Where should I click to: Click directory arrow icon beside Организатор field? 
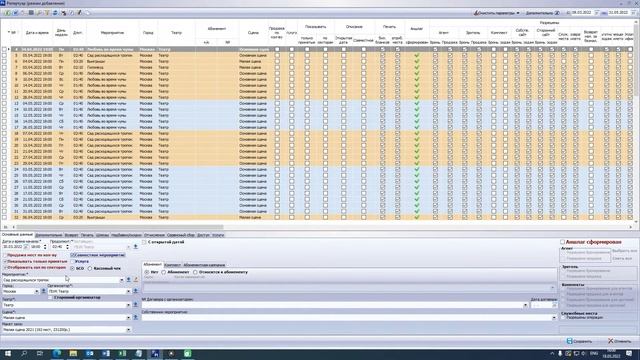[x=136, y=291]
